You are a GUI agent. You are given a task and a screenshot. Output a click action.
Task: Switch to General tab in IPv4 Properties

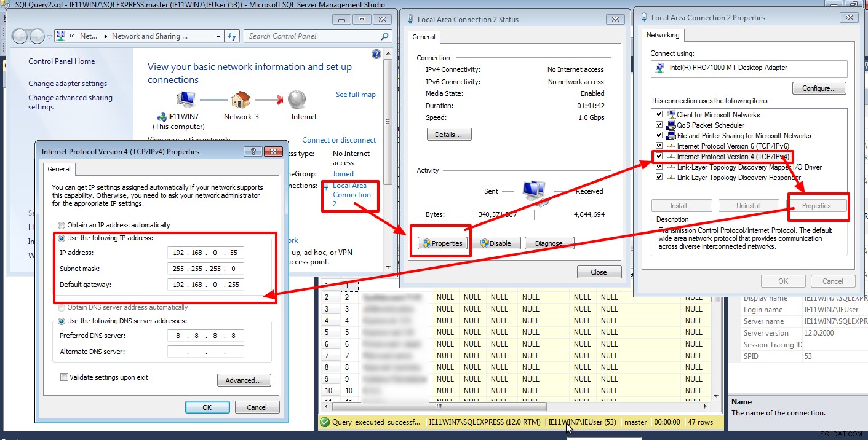(x=59, y=169)
